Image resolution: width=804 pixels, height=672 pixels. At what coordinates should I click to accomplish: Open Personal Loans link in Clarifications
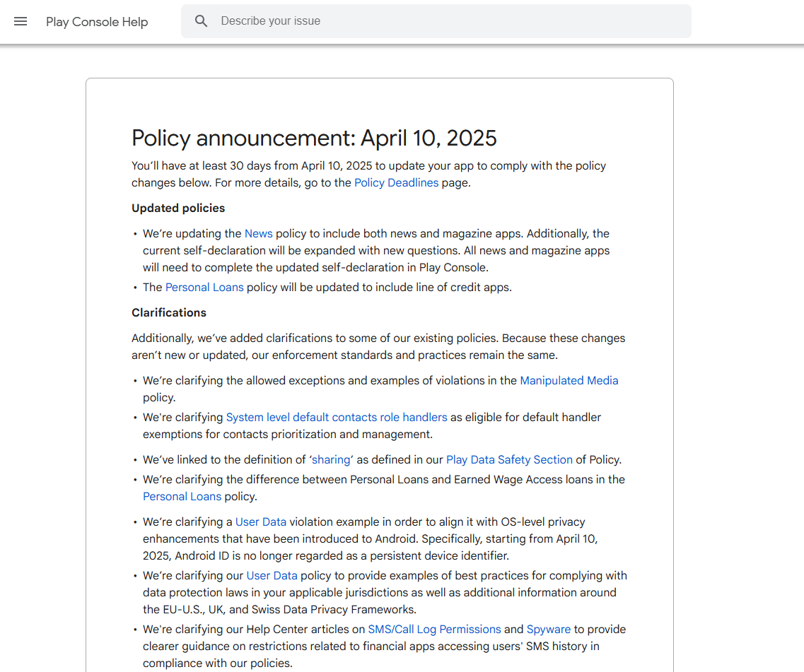coord(182,497)
